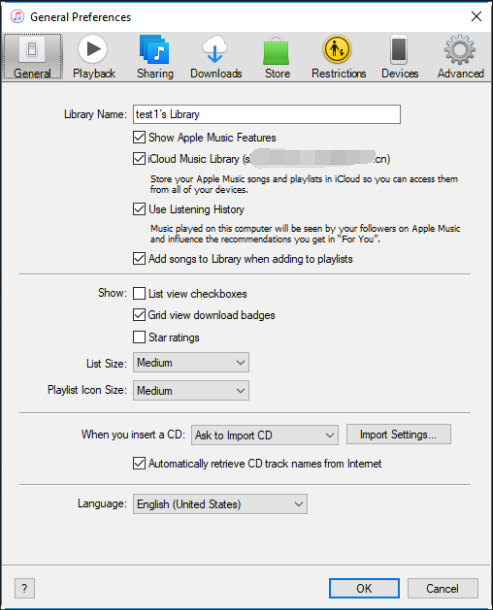Go to the Store bag icon
Screen dimensions: 493x610
tap(277, 57)
